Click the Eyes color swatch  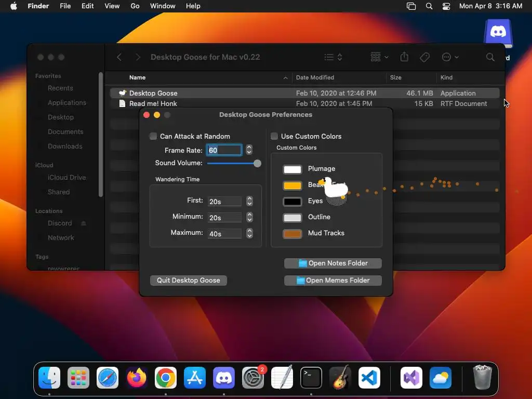(292, 202)
